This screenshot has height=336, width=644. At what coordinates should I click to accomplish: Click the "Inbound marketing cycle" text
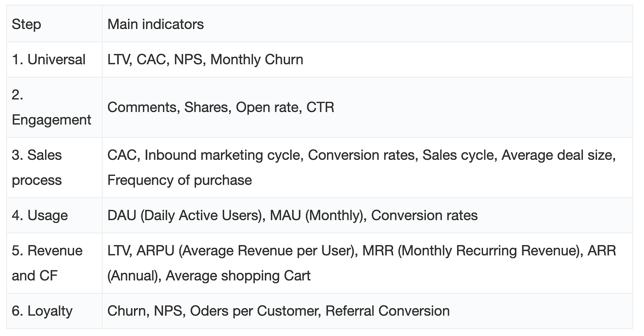[223, 155]
